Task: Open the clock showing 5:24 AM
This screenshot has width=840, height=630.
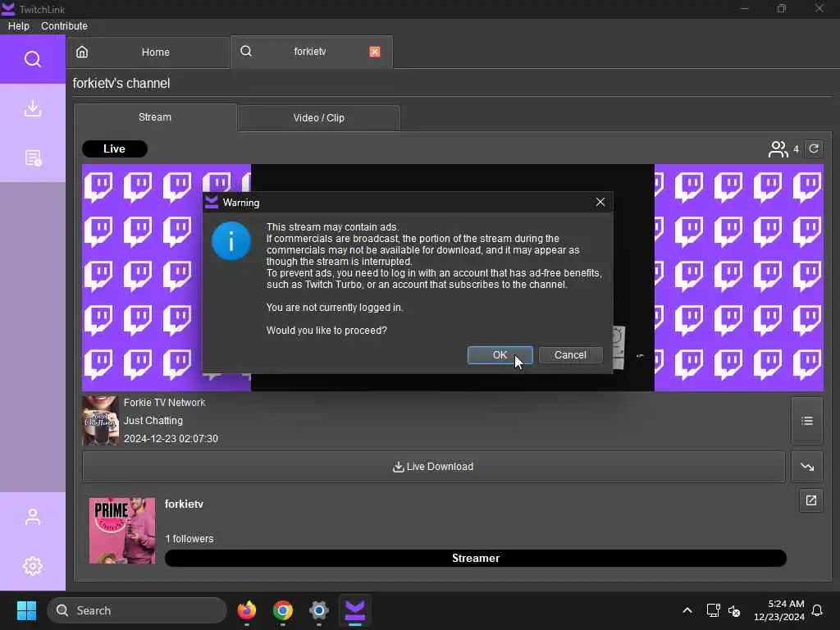Action: (x=779, y=610)
